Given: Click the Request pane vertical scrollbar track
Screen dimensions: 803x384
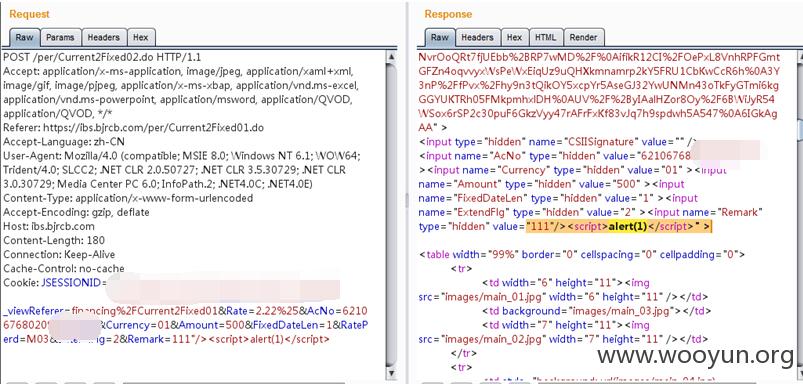Looking at the screenshot, I should [x=391, y=215].
